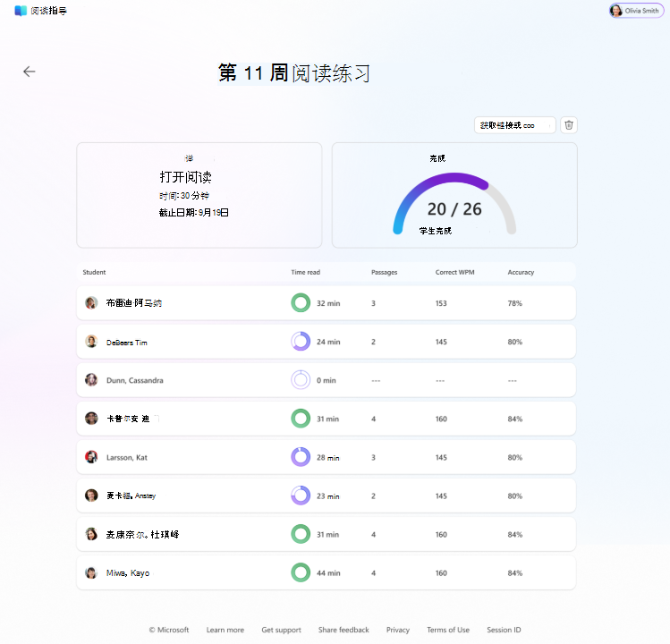Click the 153 correct WPM value
The width and height of the screenshot is (670, 644).
pyautogui.click(x=441, y=303)
